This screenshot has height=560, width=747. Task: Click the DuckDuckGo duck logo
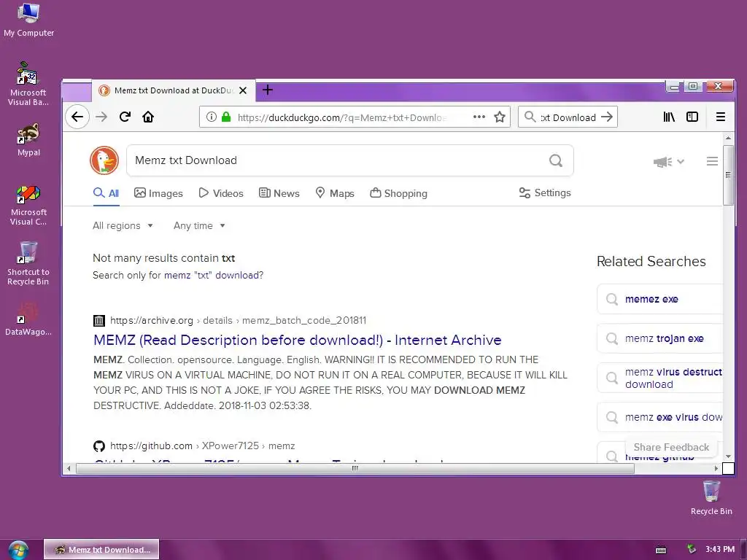click(x=104, y=160)
